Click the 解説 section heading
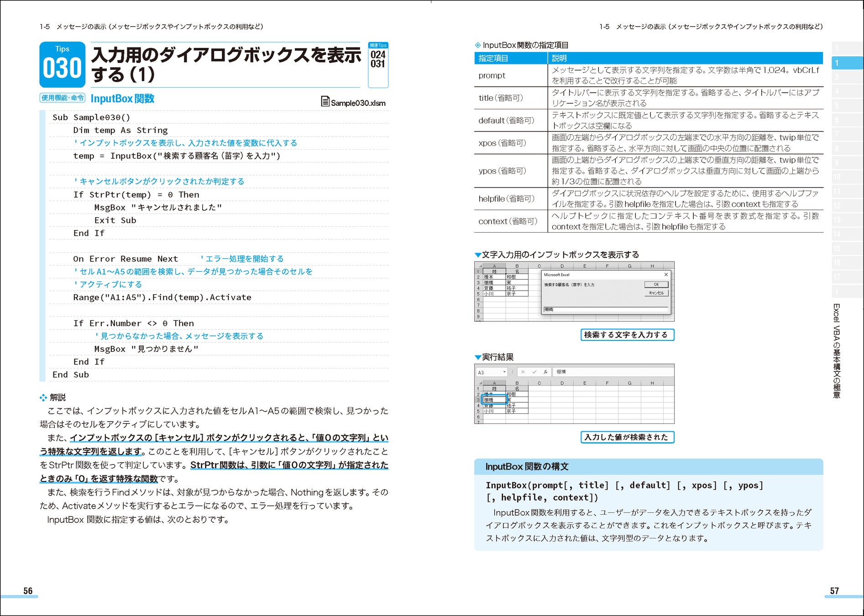This screenshot has width=864, height=616. pos(53,397)
